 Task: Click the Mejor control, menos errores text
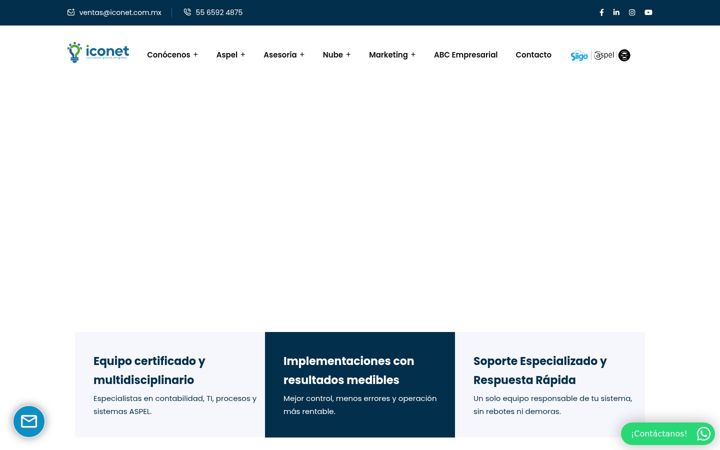click(x=360, y=405)
